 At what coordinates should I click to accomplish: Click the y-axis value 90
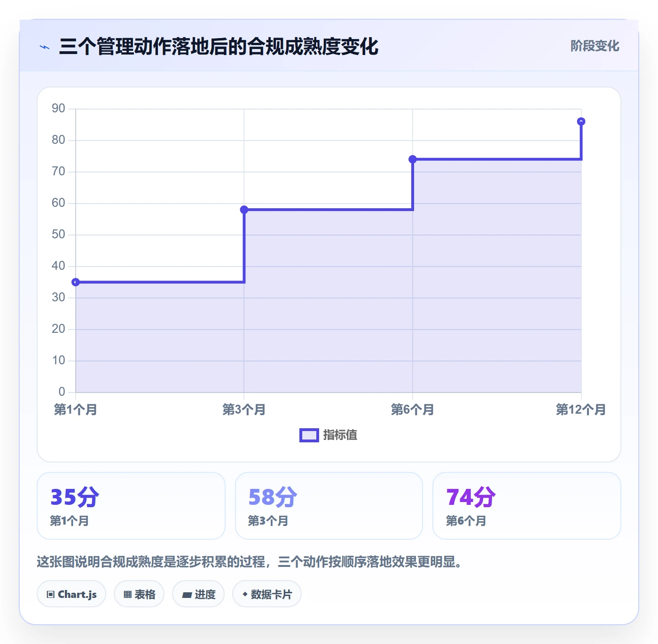pyautogui.click(x=58, y=109)
